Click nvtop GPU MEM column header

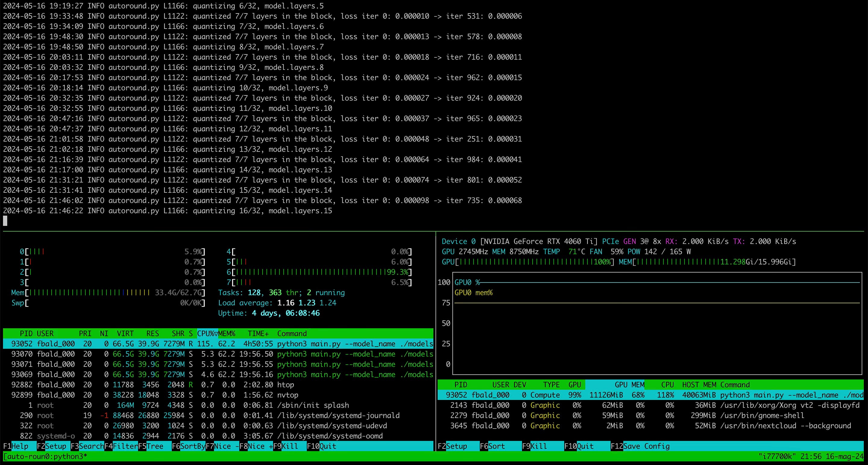tap(629, 385)
